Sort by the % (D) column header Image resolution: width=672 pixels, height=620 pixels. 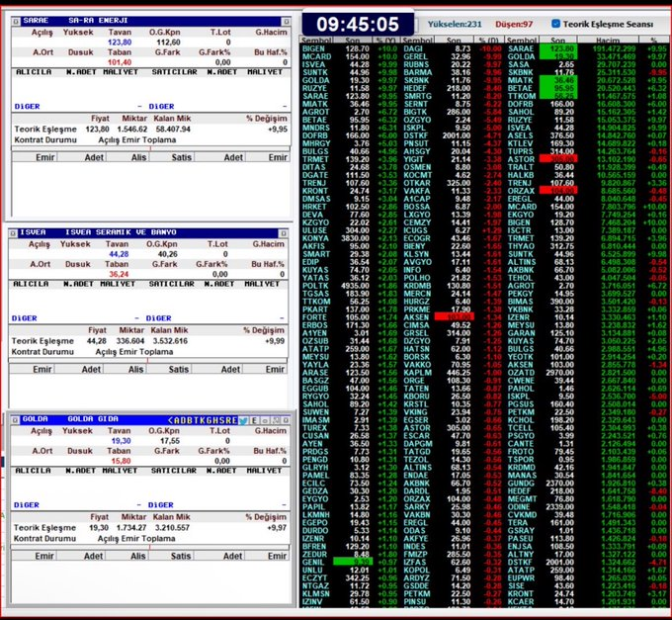coord(488,41)
